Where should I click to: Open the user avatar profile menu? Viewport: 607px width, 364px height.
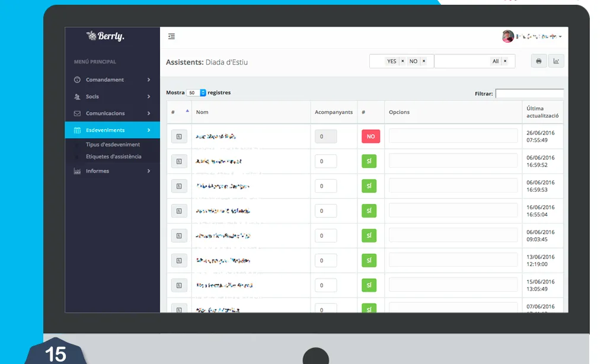coord(532,36)
